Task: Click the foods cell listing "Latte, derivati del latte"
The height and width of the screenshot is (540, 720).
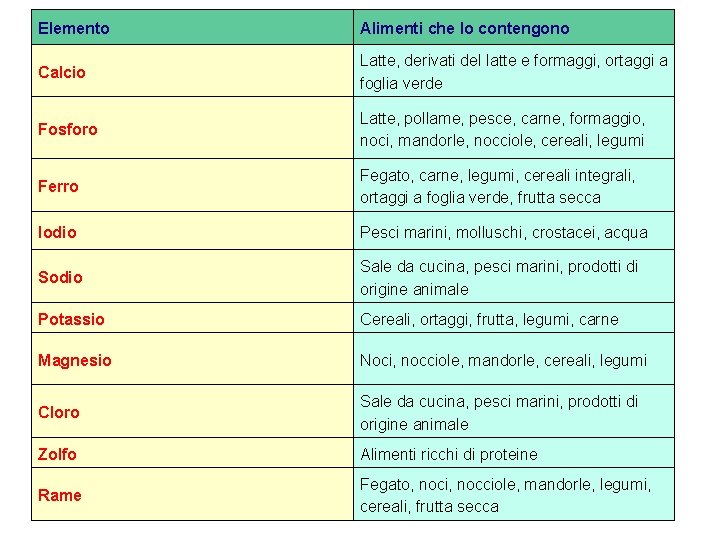Action: click(514, 72)
